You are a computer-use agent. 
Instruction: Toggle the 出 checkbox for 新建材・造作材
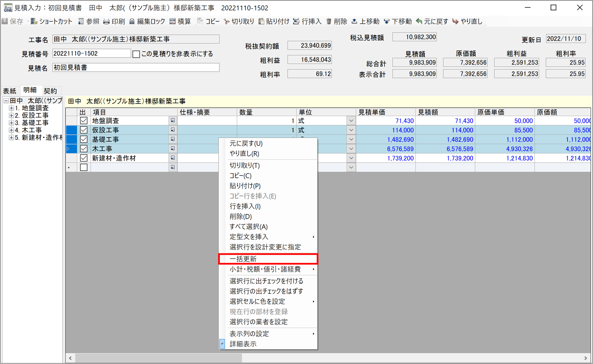tap(84, 158)
